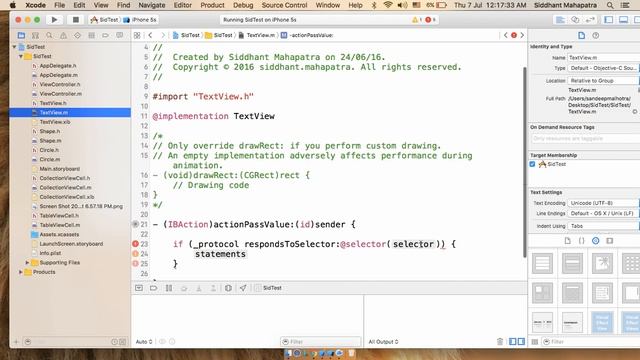This screenshot has height=360, width=640.
Task: Pause program execution in debug bar
Action: pos(169,288)
